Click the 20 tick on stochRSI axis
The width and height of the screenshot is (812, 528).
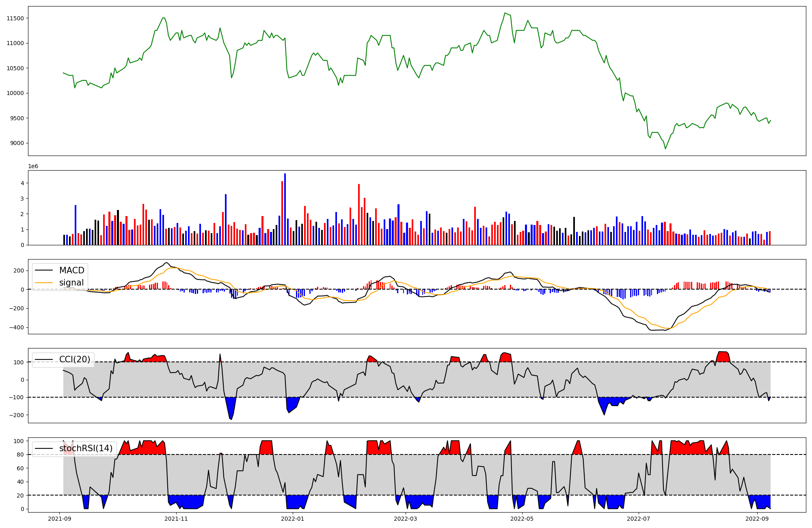coord(21,496)
